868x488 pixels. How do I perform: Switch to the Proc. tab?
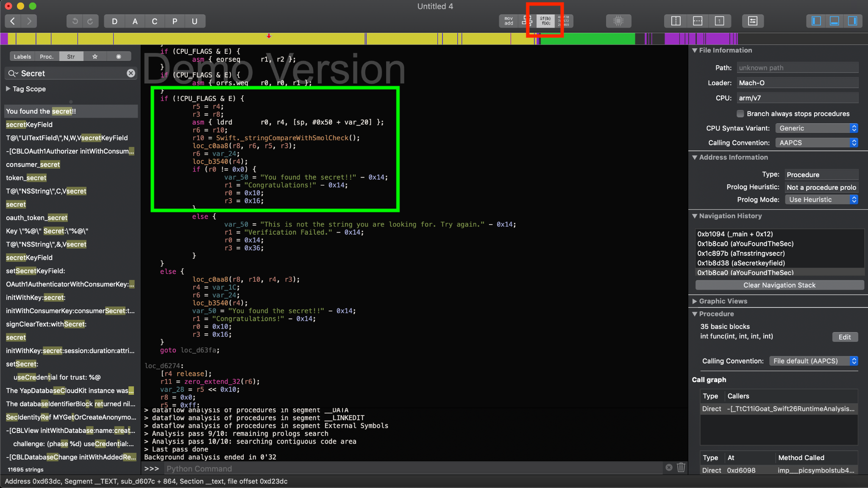click(x=47, y=56)
